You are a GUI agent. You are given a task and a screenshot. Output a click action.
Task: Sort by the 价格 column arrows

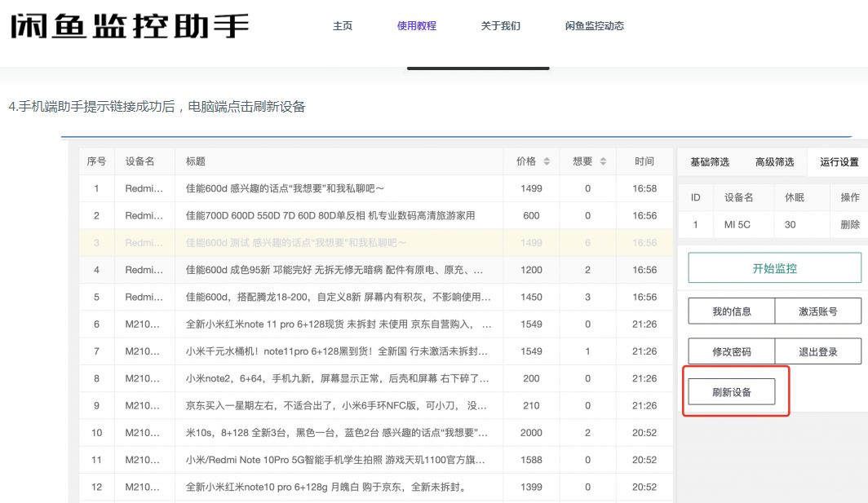tap(547, 161)
